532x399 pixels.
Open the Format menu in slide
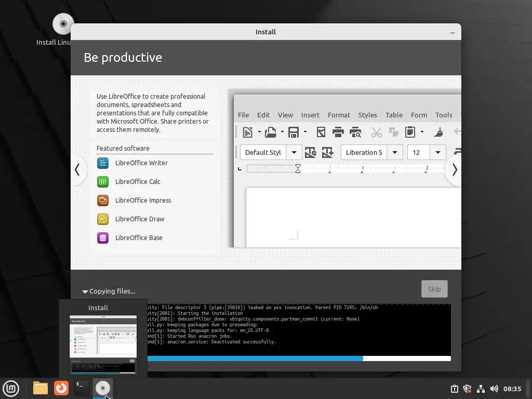(x=339, y=115)
